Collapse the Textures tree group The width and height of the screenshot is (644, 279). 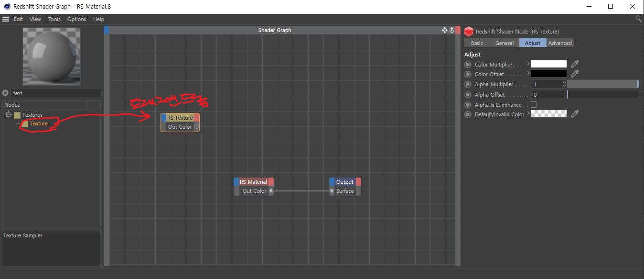click(8, 115)
